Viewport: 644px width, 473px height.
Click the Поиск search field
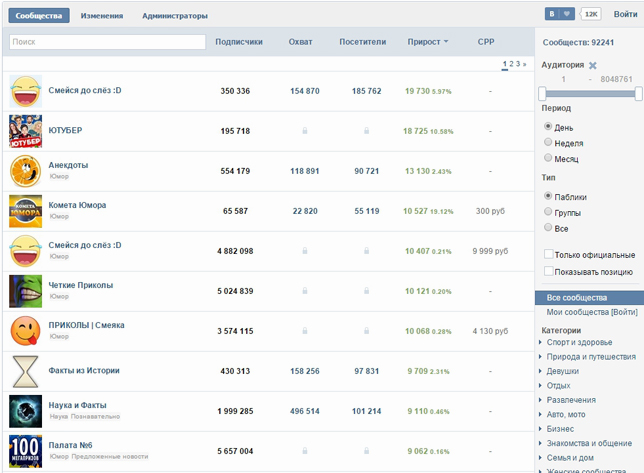pos(108,42)
